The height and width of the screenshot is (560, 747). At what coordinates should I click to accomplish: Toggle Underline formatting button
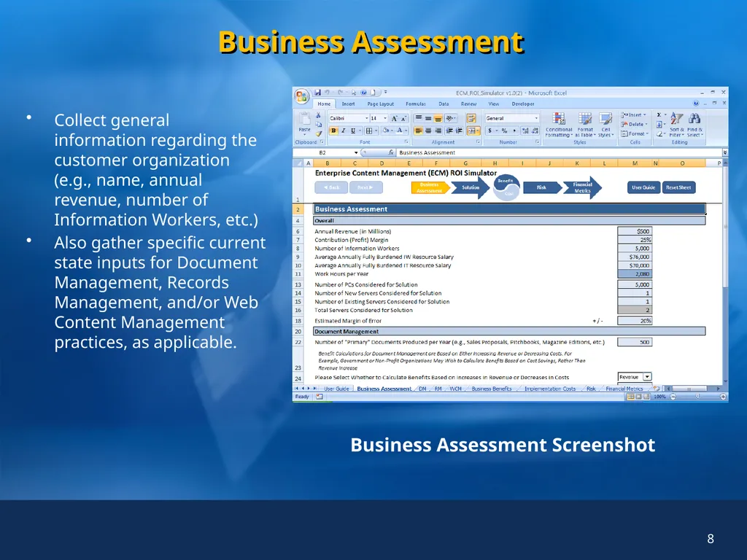(353, 131)
